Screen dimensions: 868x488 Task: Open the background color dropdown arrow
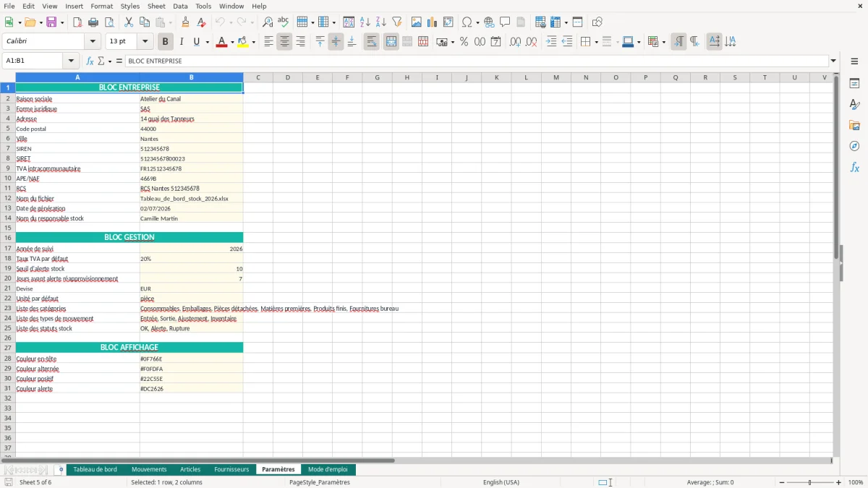(x=253, y=42)
